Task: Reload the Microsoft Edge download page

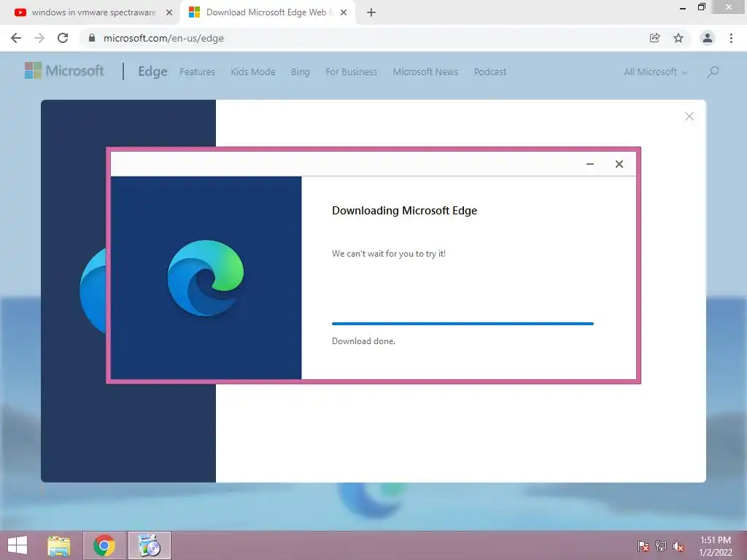Action: tap(63, 38)
